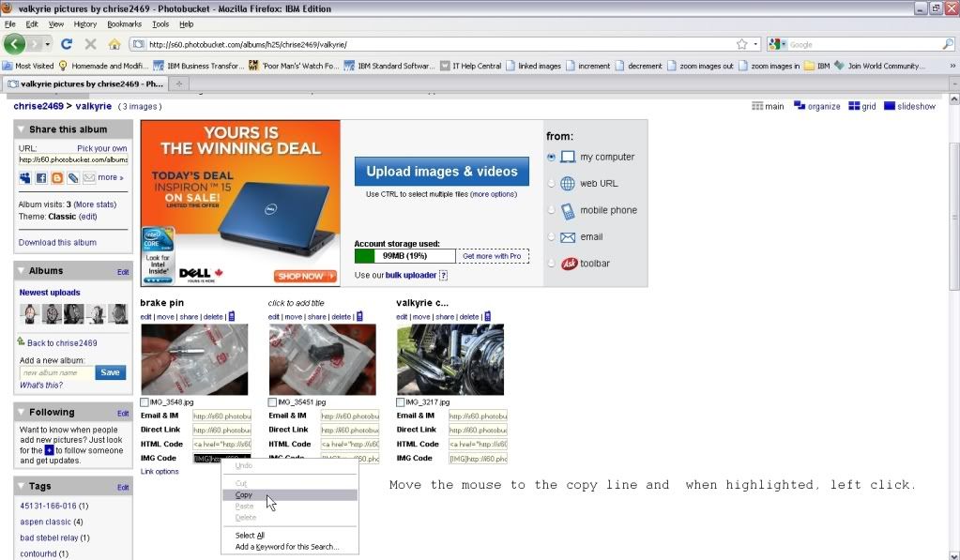Select the email upload radio button
The image size is (960, 560).
pos(551,237)
